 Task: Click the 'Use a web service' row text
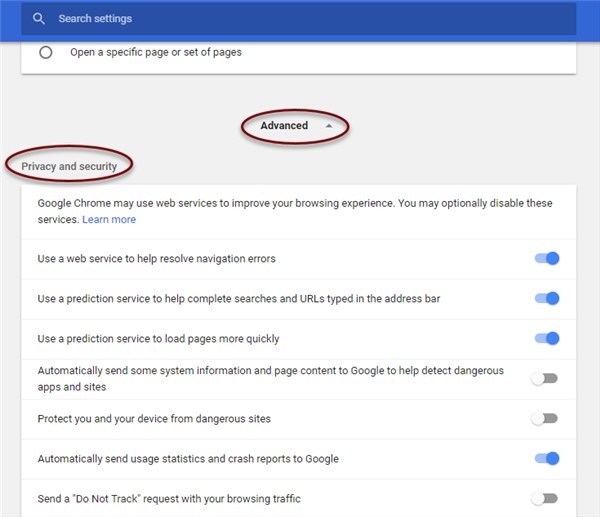[156, 259]
